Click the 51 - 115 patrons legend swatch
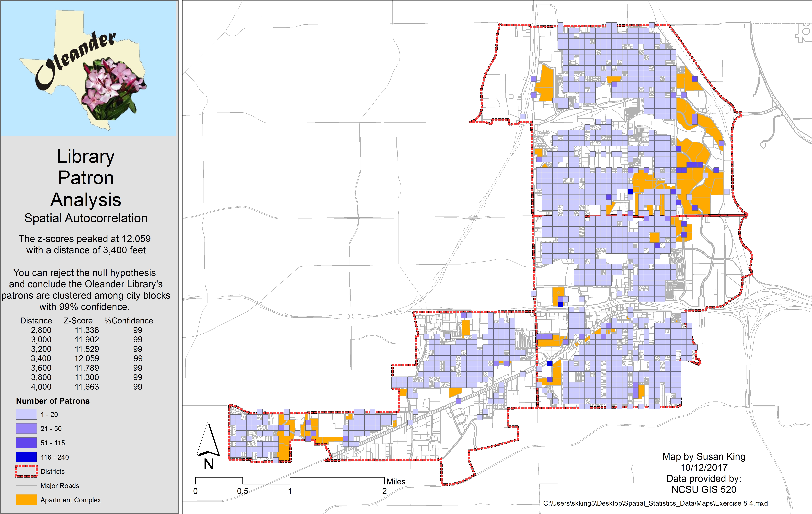Image resolution: width=812 pixels, height=514 pixels. point(26,443)
